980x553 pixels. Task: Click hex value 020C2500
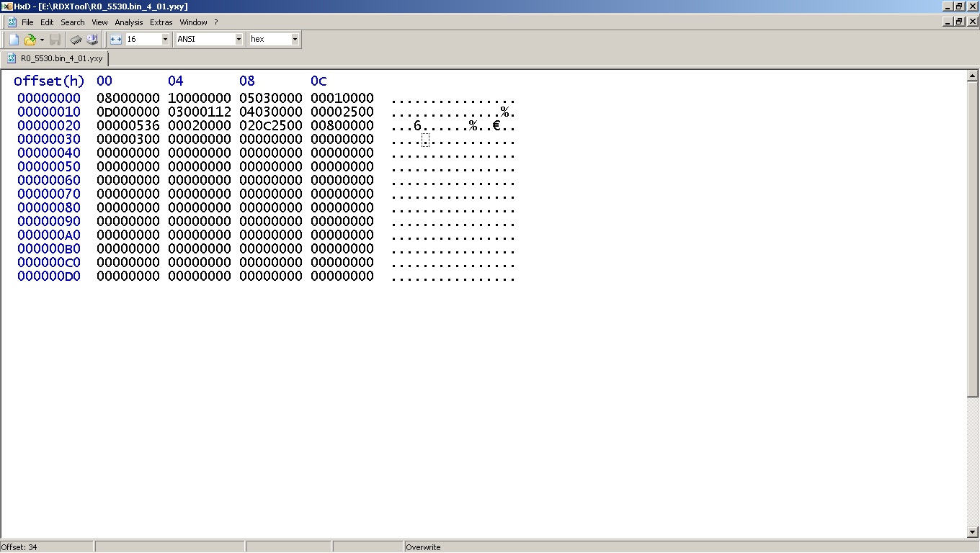point(271,125)
